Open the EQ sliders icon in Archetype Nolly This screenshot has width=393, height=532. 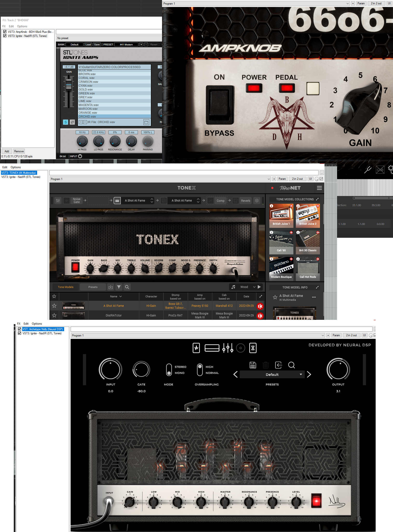228,348
